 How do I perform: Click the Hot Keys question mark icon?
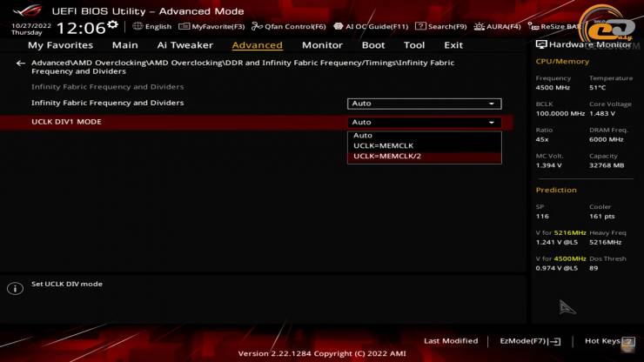pos(628,341)
